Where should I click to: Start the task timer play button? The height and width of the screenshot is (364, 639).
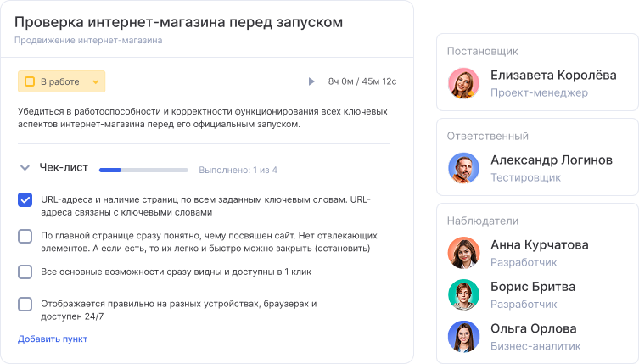coord(311,81)
